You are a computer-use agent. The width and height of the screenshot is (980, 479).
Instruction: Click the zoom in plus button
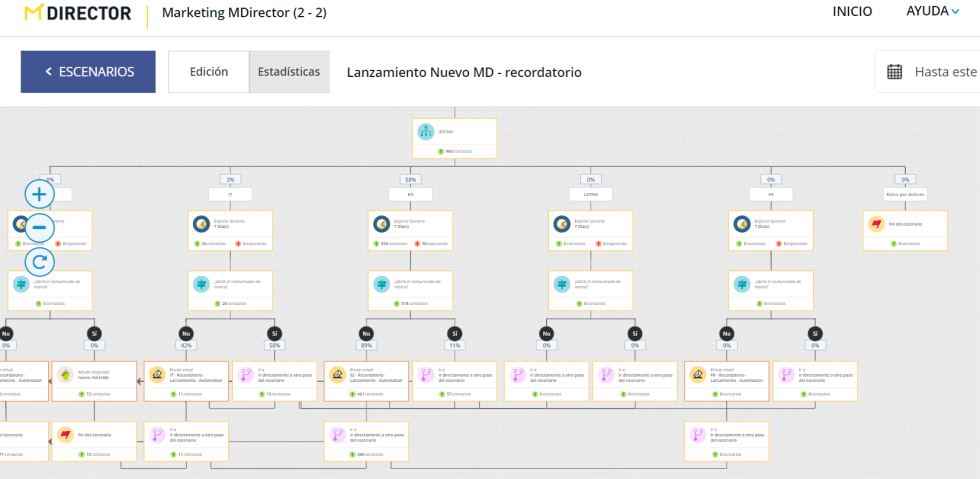pos(39,194)
